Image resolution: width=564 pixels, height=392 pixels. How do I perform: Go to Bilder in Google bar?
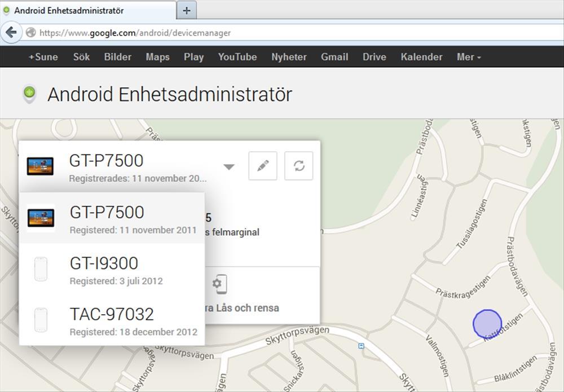click(118, 57)
